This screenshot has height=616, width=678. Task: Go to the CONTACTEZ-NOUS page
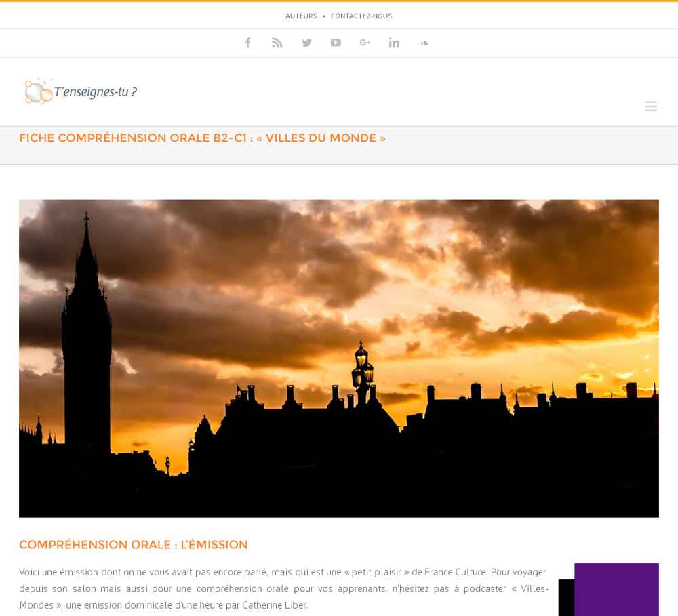[361, 16]
